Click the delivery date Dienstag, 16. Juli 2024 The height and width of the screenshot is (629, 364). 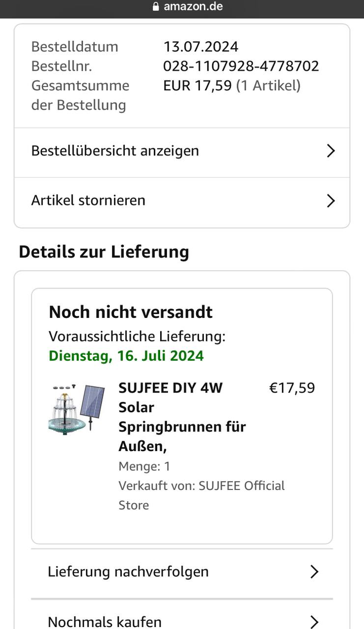coord(126,356)
